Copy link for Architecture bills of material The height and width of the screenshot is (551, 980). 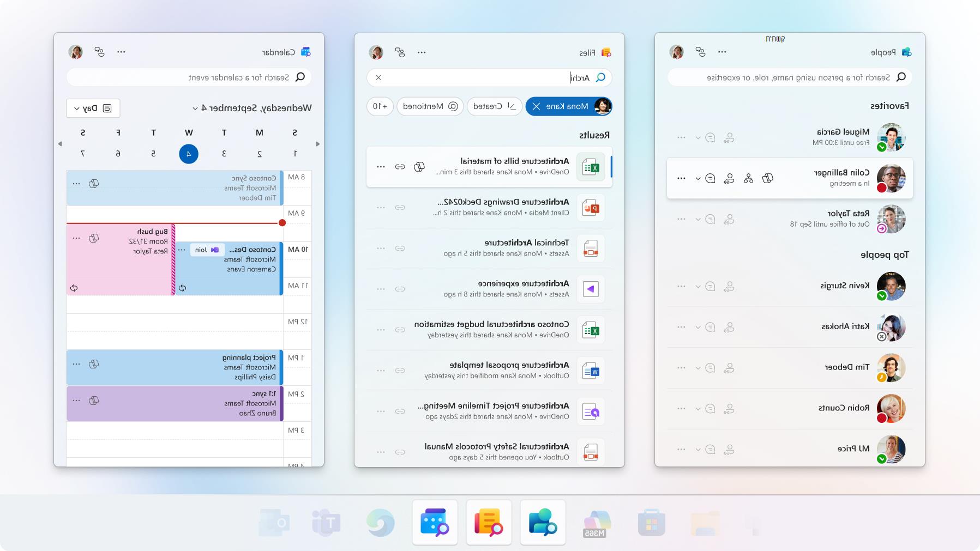tap(400, 167)
